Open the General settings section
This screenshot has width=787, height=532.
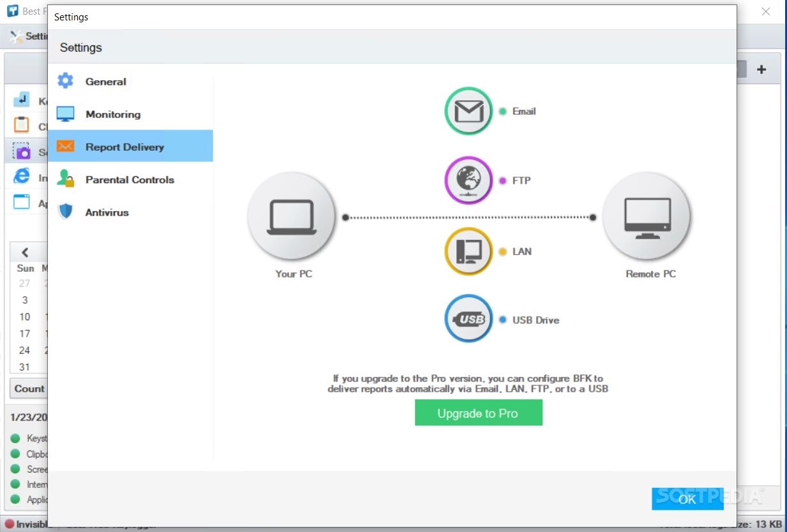130,82
